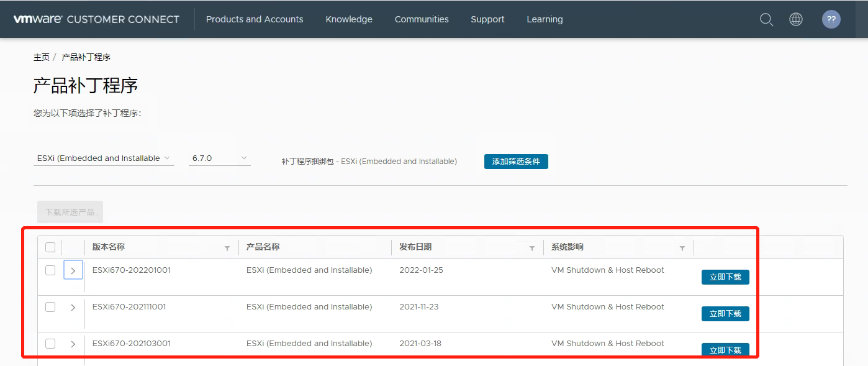Select the ESXi670-202201001 version name
This screenshot has height=366, width=868.
click(132, 270)
